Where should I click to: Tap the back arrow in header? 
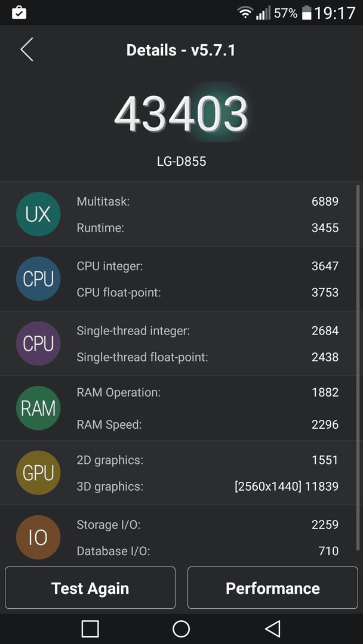point(27,49)
